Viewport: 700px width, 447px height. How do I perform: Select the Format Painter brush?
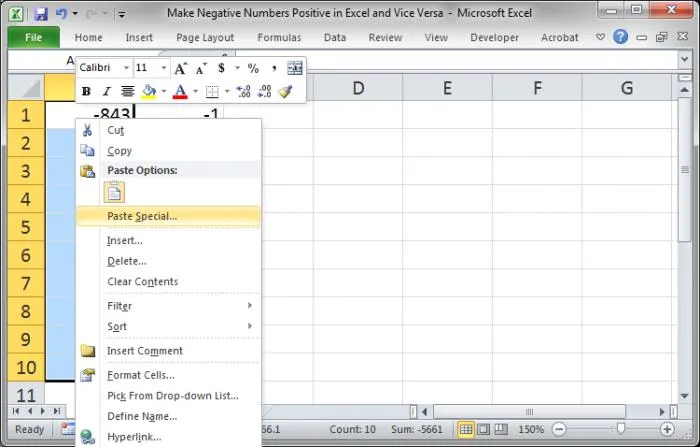[285, 92]
